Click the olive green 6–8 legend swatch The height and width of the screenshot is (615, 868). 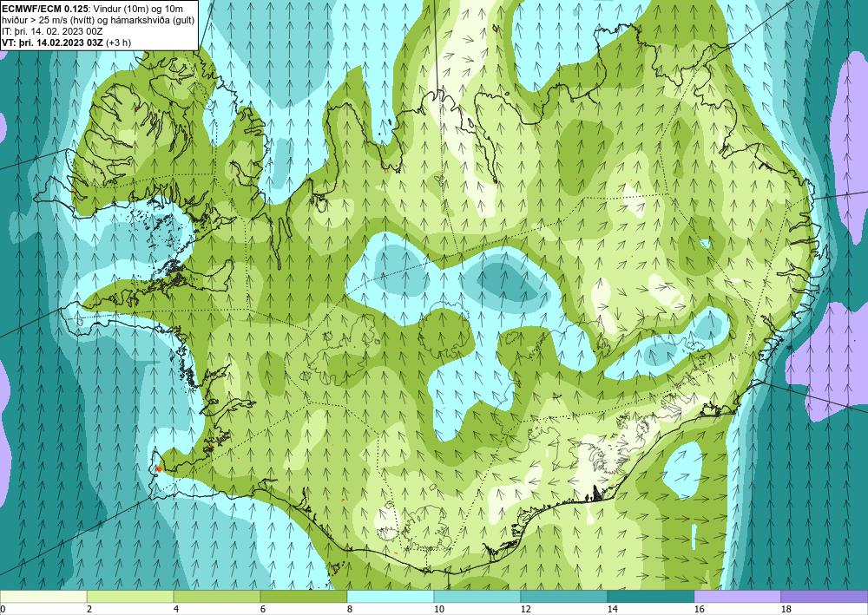(303, 596)
